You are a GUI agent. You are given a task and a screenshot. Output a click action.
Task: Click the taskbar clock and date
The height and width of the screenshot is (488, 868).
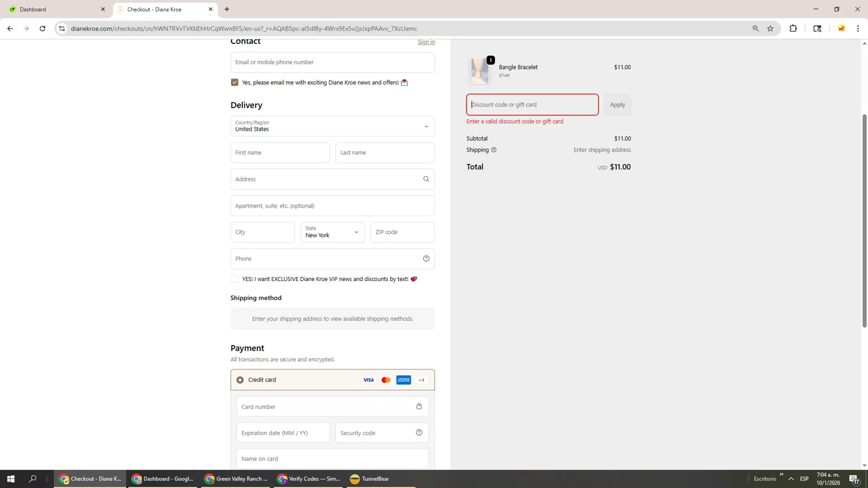[828, 479]
